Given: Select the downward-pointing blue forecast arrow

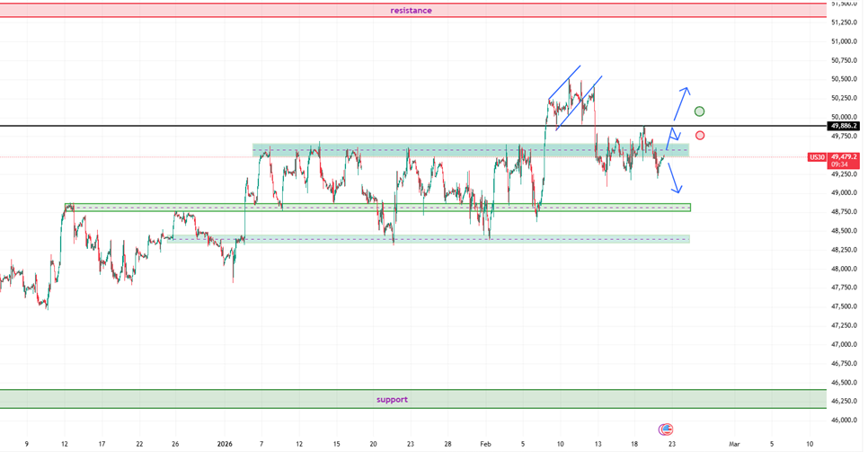Looking at the screenshot, I should point(675,178).
